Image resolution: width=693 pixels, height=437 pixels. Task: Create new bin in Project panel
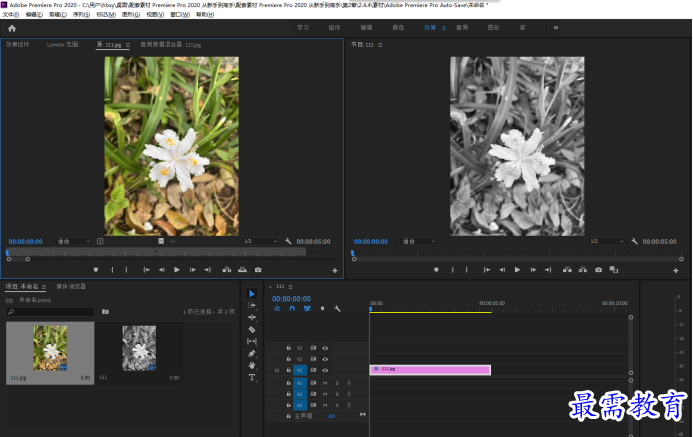coord(105,312)
